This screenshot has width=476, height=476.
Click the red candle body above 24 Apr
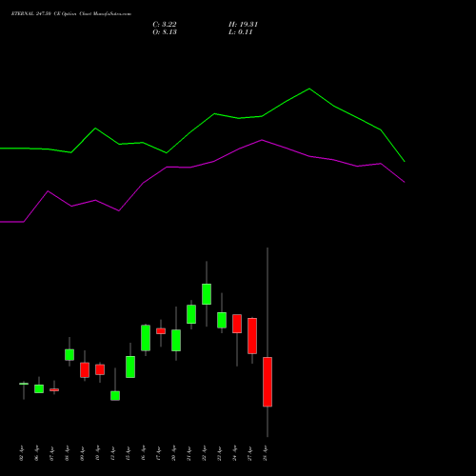tap(237, 324)
